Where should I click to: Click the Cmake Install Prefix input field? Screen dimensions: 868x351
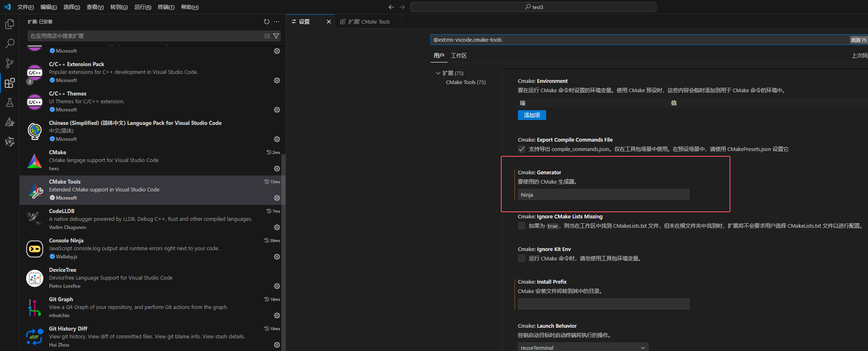(x=603, y=304)
